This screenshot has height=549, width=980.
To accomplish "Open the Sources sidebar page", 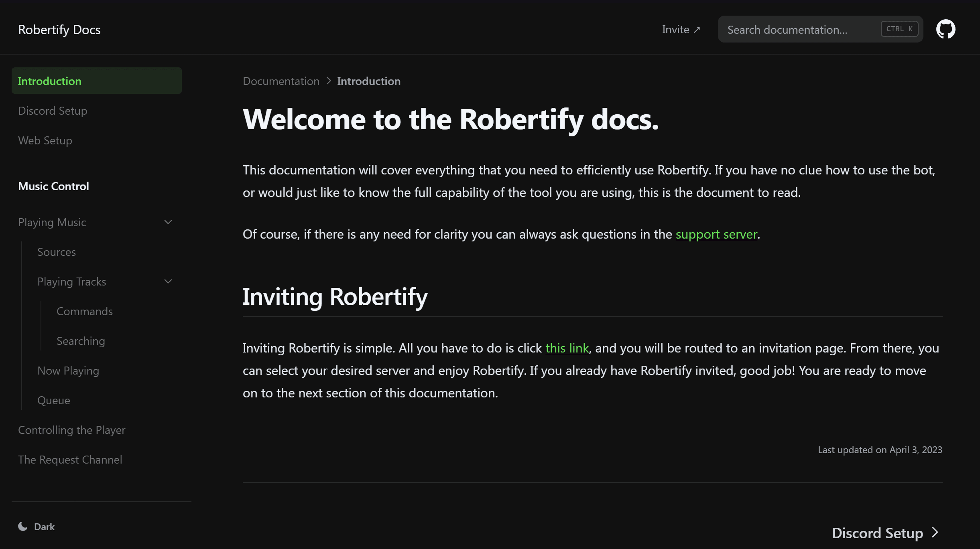I will 57,252.
